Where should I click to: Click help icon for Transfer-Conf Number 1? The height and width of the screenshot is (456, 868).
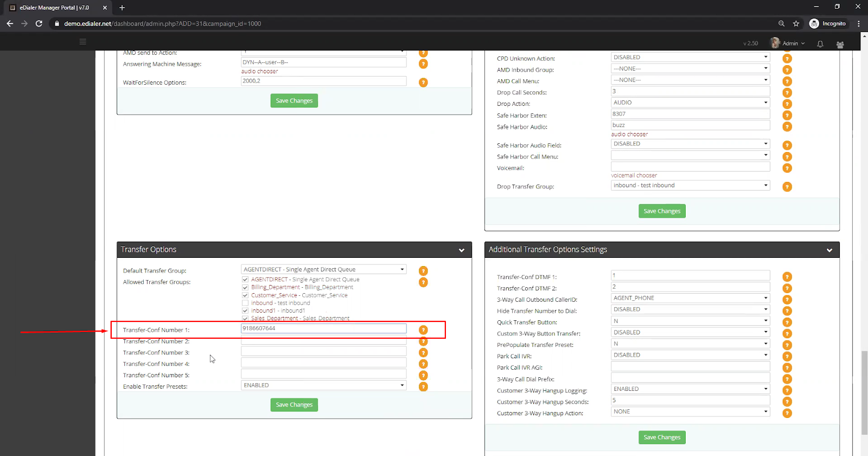pos(423,330)
